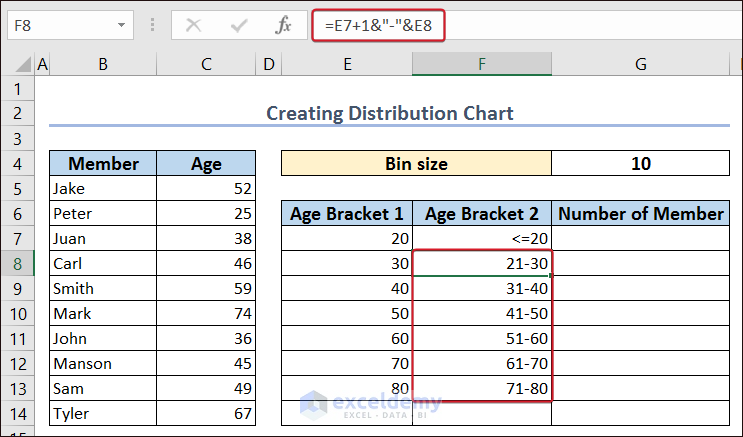Viewport: 743px width, 437px height.
Task: Click the Cancel (X) formula bar icon
Action: [x=193, y=26]
